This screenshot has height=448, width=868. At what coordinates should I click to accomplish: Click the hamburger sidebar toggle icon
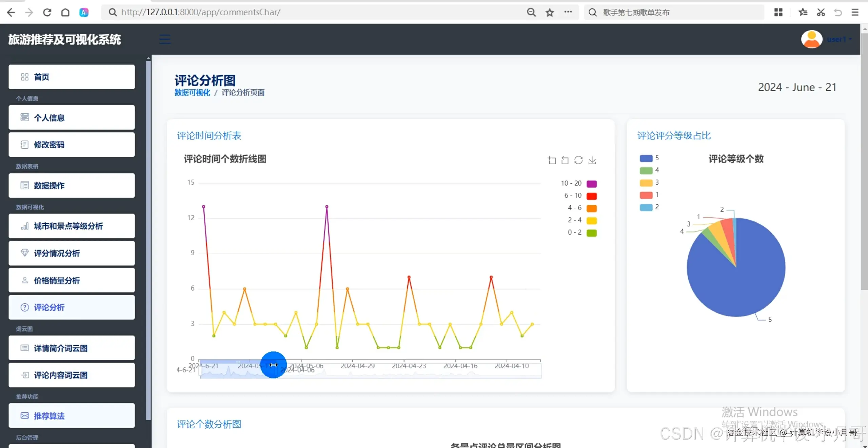pyautogui.click(x=165, y=39)
